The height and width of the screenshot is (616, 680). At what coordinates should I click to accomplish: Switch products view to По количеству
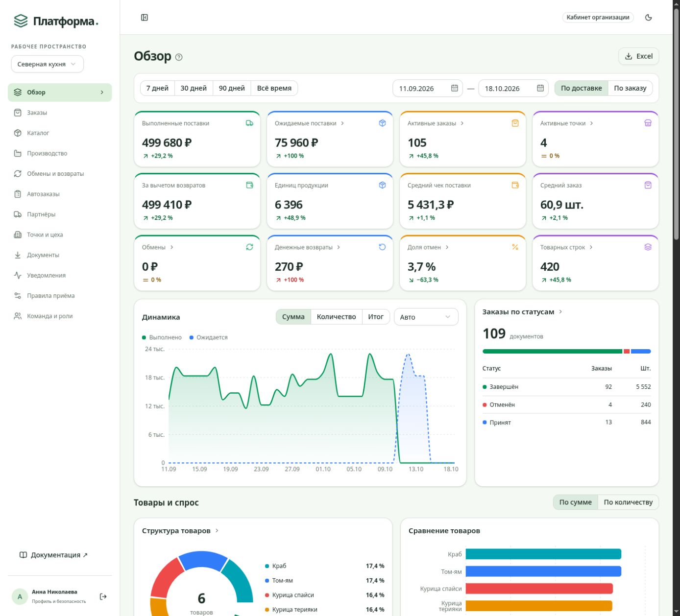628,502
